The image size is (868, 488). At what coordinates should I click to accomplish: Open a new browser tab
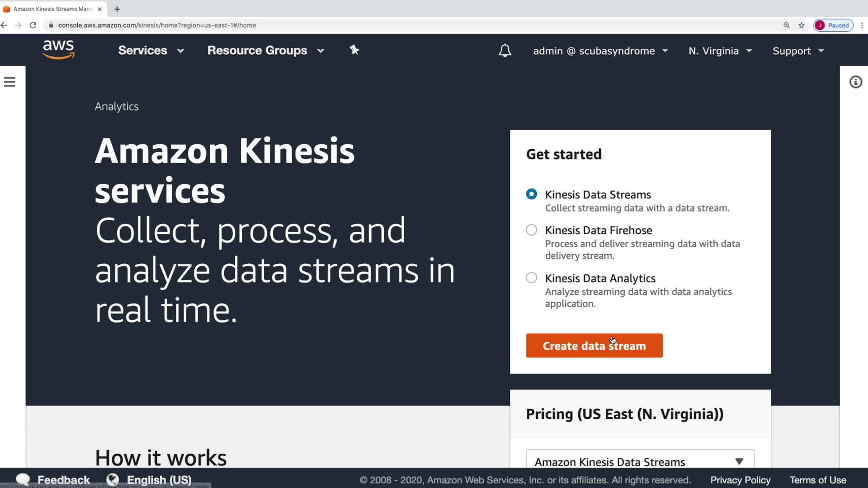click(117, 9)
